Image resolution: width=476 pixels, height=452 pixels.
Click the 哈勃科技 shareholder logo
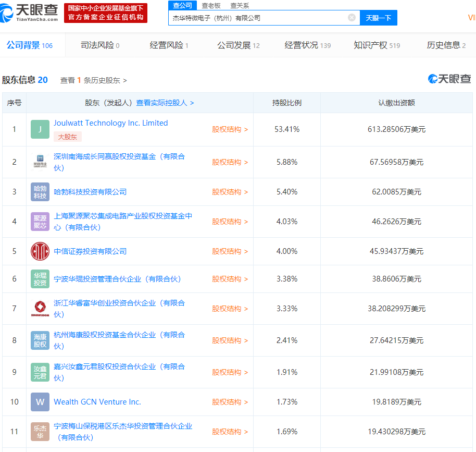pyautogui.click(x=40, y=192)
